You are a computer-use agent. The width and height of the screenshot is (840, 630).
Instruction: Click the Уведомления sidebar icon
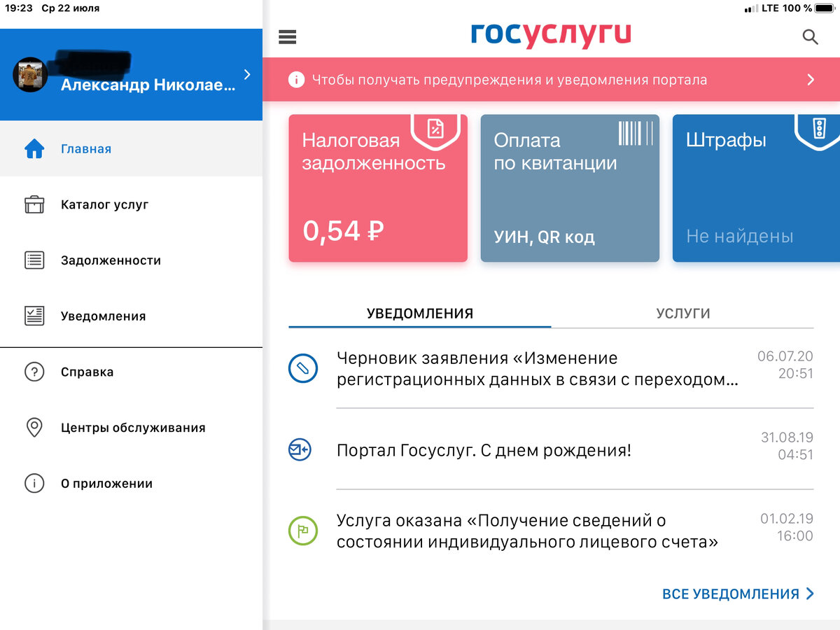click(34, 316)
